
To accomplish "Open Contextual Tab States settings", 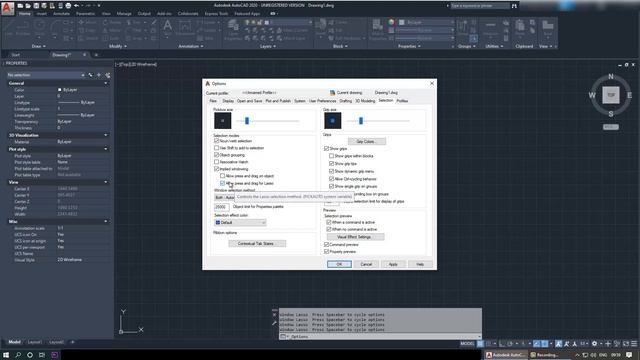I will tap(256, 244).
